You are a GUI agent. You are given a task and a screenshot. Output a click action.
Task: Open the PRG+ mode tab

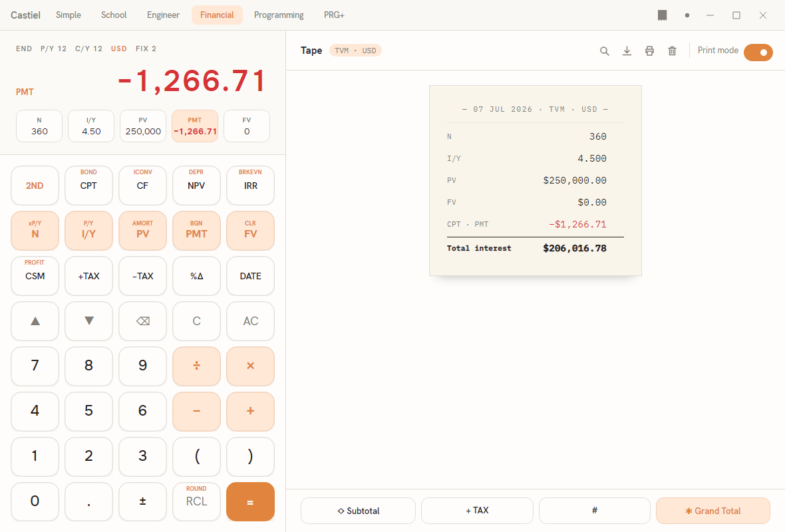tap(334, 15)
